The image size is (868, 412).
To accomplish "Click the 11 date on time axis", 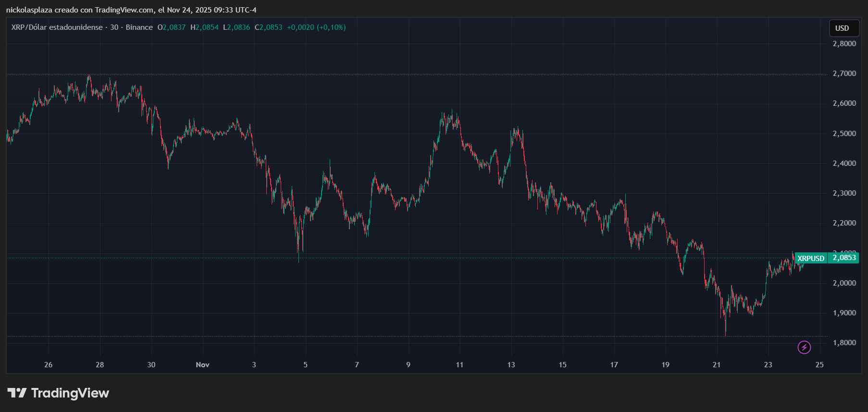I will click(459, 365).
